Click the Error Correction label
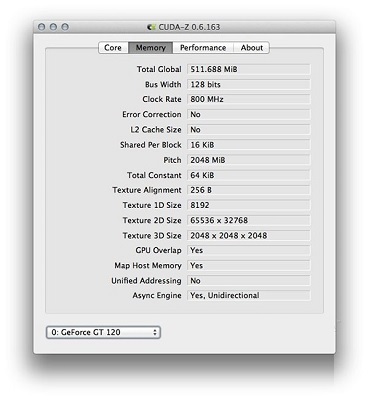Image resolution: width=369 pixels, height=400 pixels. click(x=152, y=114)
